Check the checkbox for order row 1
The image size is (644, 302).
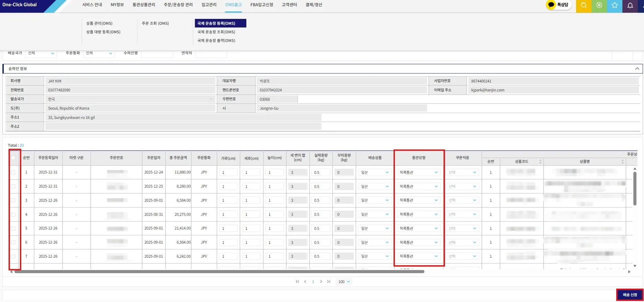(13, 172)
